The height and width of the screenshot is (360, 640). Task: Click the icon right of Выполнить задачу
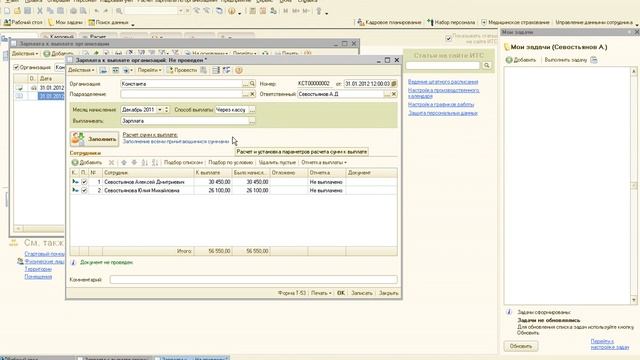coord(594,60)
